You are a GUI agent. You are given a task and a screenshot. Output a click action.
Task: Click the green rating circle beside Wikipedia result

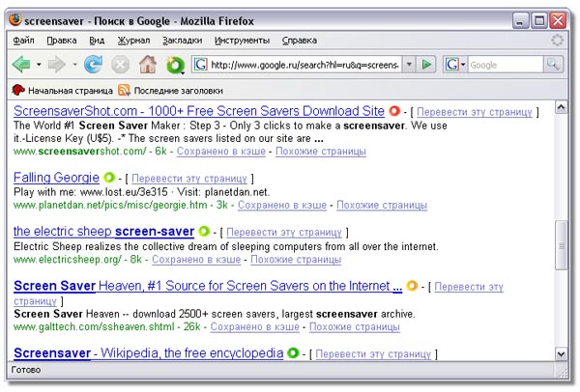click(293, 352)
